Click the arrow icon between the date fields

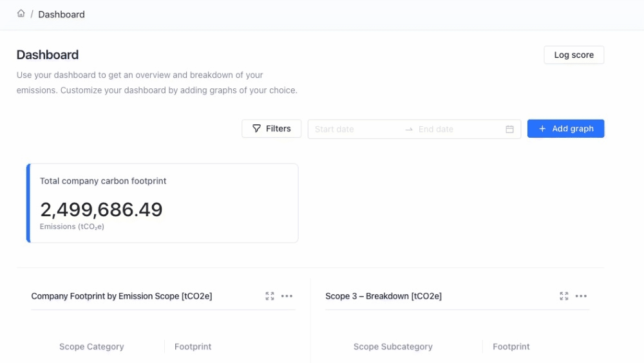click(x=409, y=129)
